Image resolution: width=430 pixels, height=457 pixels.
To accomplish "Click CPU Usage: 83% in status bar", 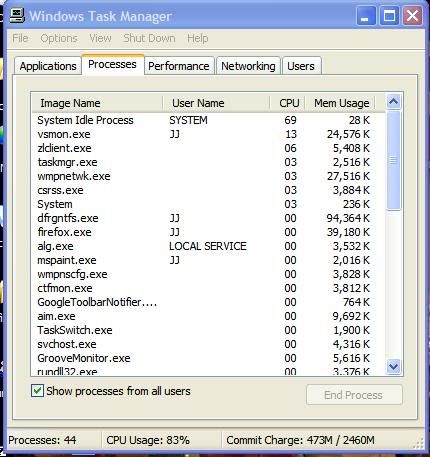I will pyautogui.click(x=148, y=440).
